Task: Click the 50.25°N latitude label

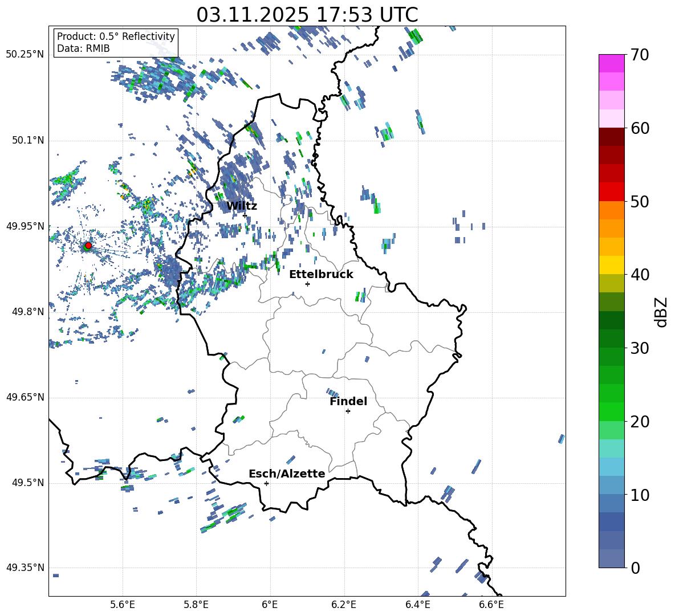Action: click(x=25, y=54)
